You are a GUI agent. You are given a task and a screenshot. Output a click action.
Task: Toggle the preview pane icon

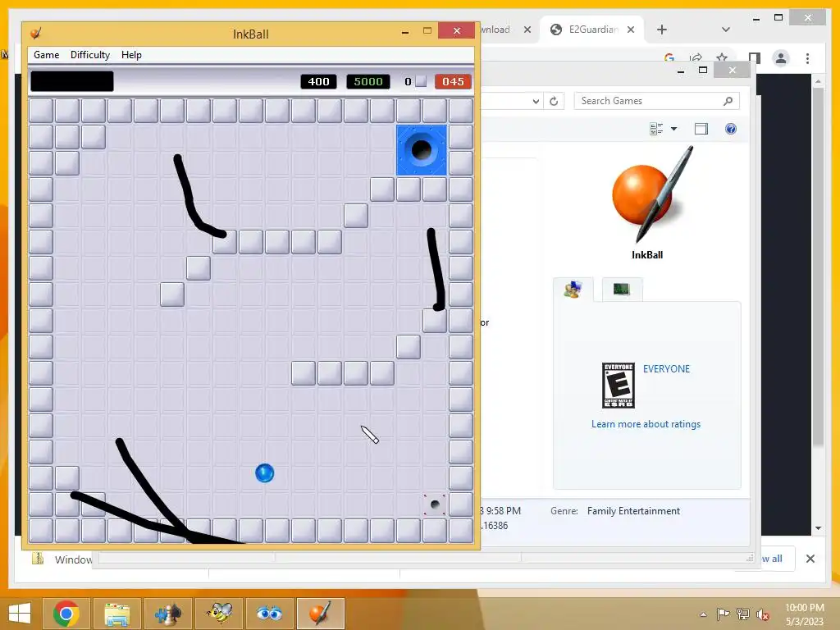click(x=701, y=129)
